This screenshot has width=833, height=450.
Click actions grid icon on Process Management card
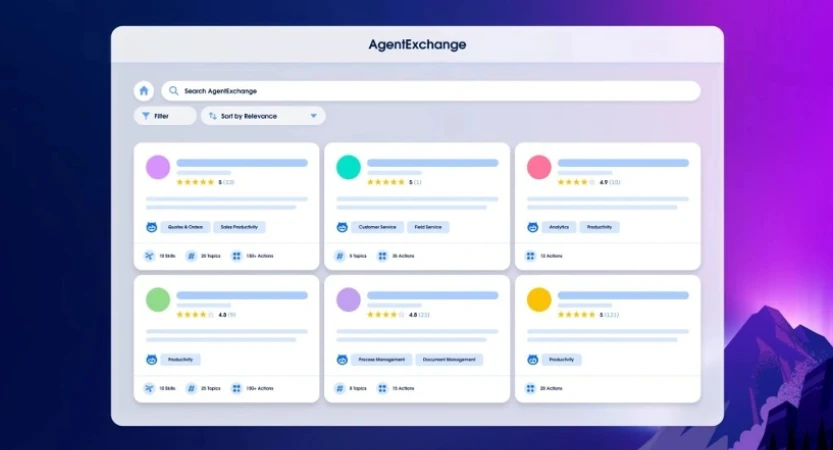[382, 388]
